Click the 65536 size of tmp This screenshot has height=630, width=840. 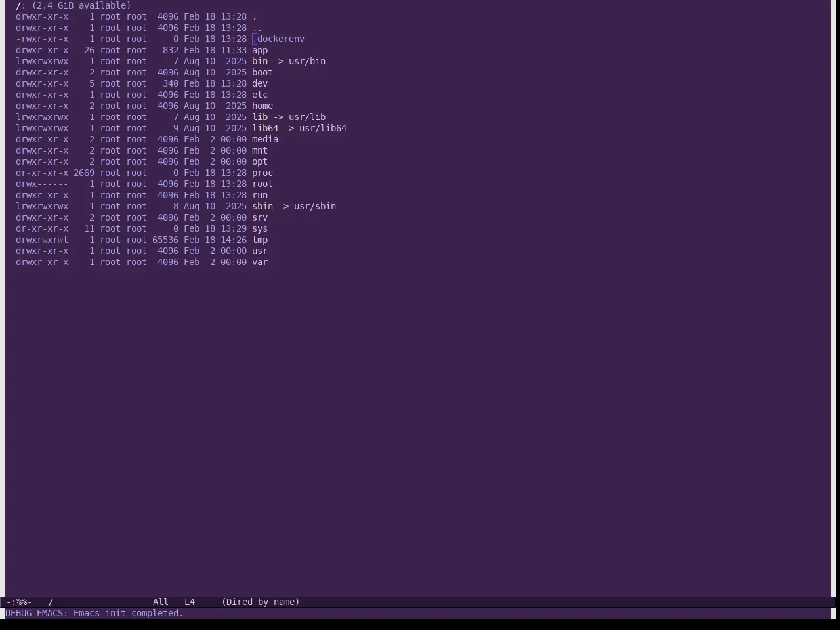pos(165,240)
